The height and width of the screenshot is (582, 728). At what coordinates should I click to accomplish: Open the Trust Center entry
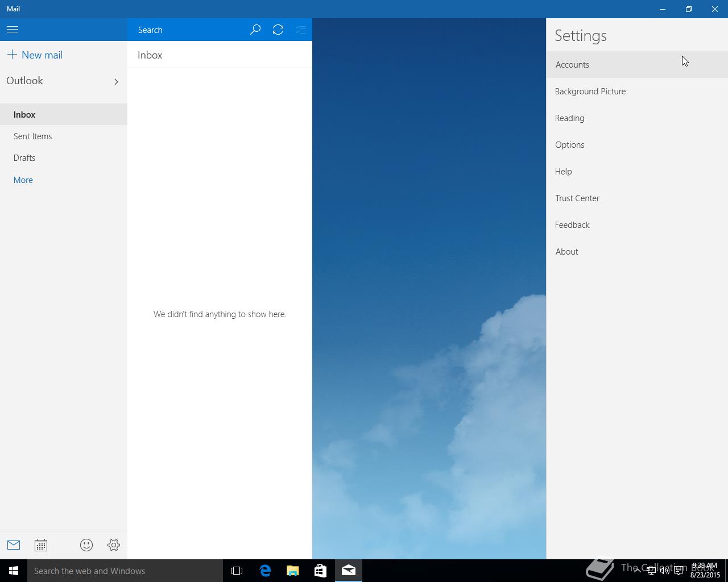[x=577, y=198]
